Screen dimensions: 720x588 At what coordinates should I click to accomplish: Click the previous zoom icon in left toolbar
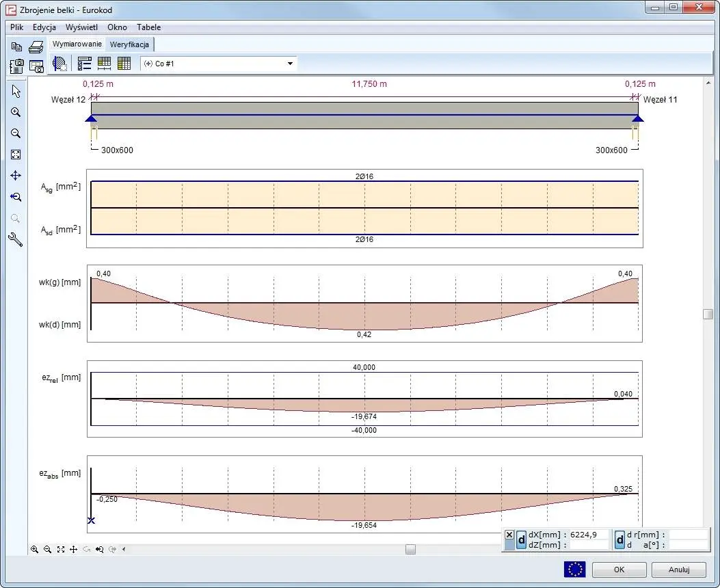(x=16, y=197)
